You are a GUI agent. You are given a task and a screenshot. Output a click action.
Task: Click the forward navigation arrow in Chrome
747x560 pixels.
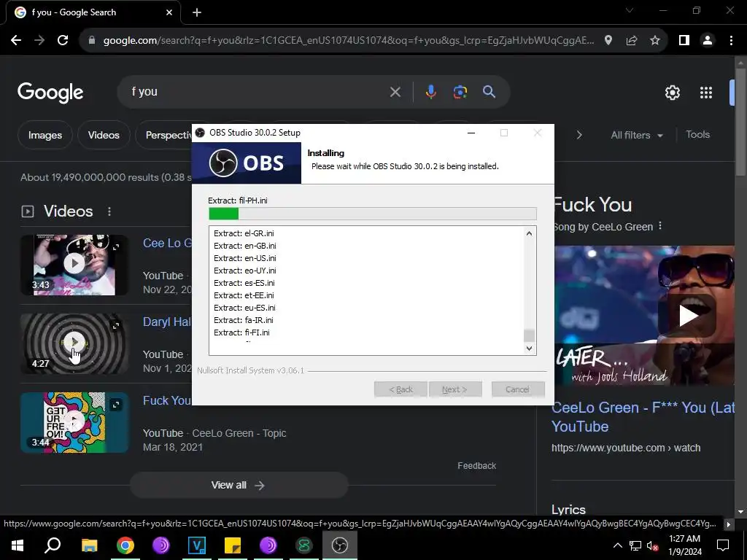[x=39, y=41]
